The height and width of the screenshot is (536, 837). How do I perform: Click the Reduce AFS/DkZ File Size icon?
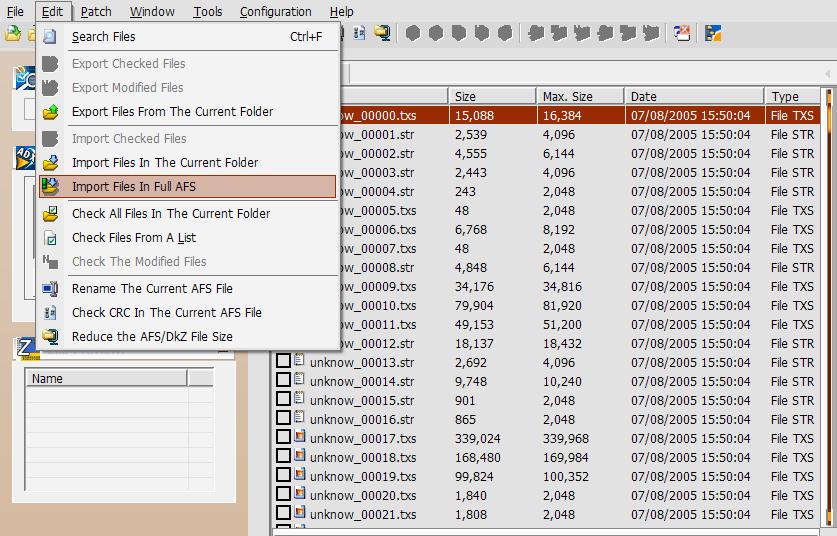point(50,337)
